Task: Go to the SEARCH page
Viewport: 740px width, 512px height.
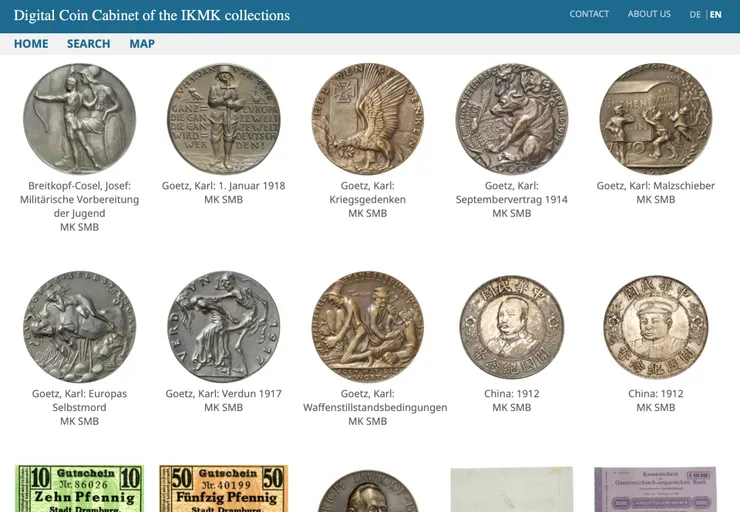Action: coord(88,44)
